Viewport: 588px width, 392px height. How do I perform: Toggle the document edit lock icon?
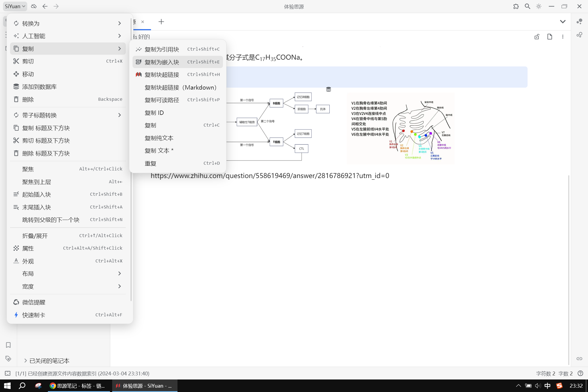(x=537, y=37)
